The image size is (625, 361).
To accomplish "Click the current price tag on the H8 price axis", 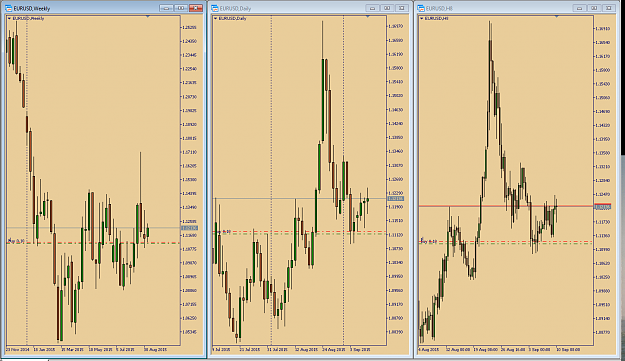I will 602,206.
